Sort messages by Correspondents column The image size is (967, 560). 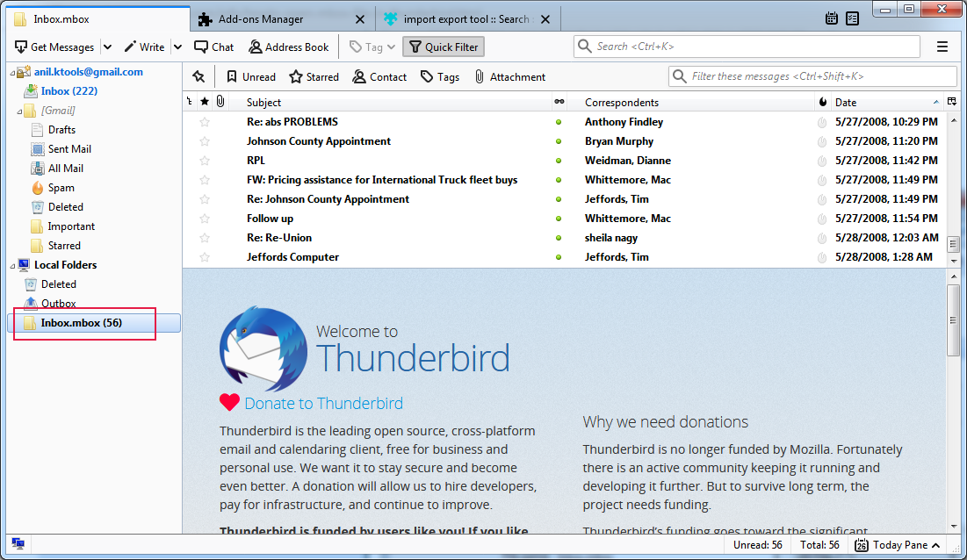[x=690, y=103]
